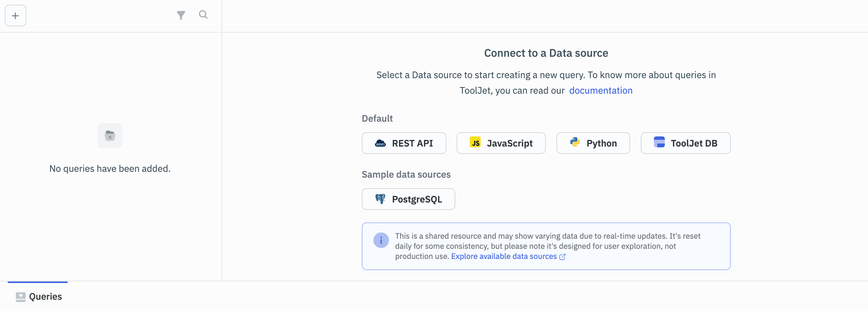Select the REST API text label
Image resolution: width=868 pixels, height=311 pixels.
pyautogui.click(x=412, y=143)
